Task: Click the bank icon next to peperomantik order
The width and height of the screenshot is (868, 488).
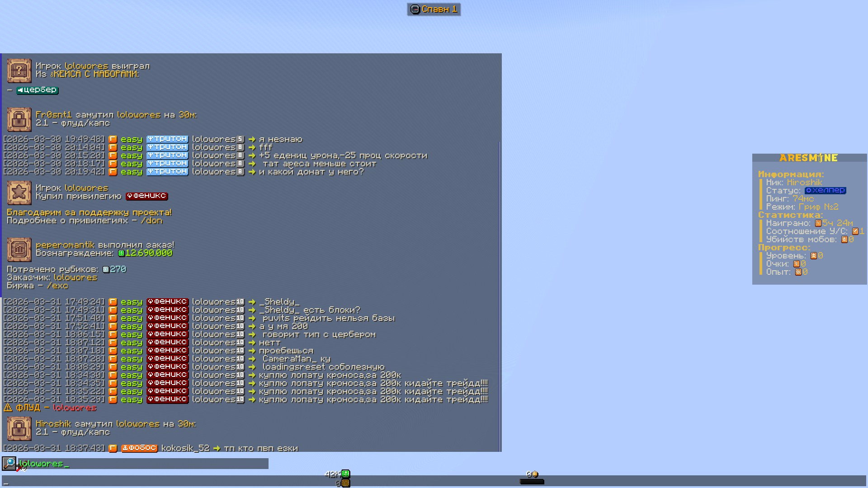Action: pos(19,249)
